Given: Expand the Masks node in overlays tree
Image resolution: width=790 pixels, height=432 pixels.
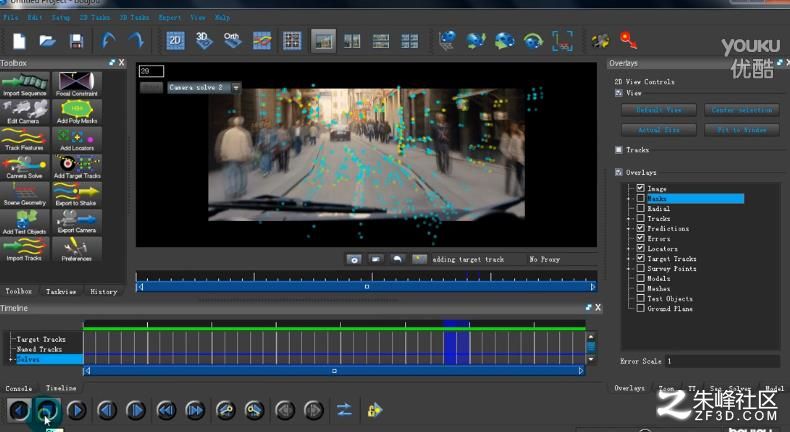Looking at the screenshot, I should point(628,199).
